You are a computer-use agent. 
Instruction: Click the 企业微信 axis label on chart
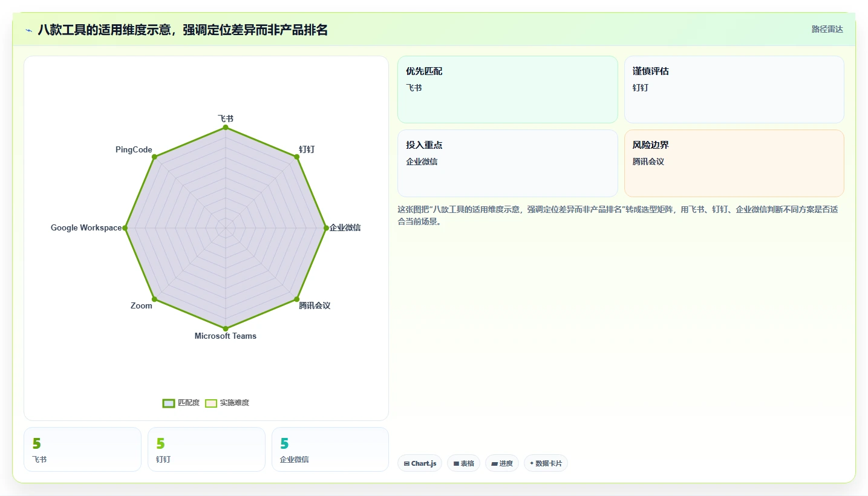pyautogui.click(x=345, y=227)
